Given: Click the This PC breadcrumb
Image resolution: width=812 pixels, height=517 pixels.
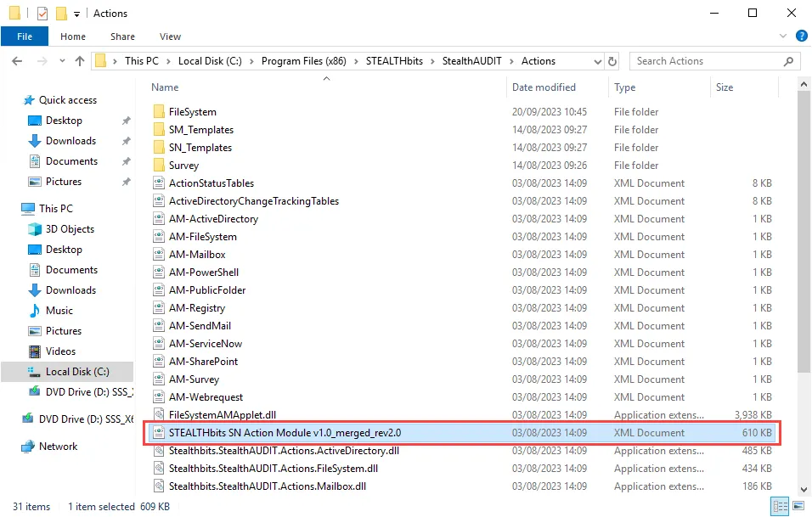Looking at the screenshot, I should [141, 61].
